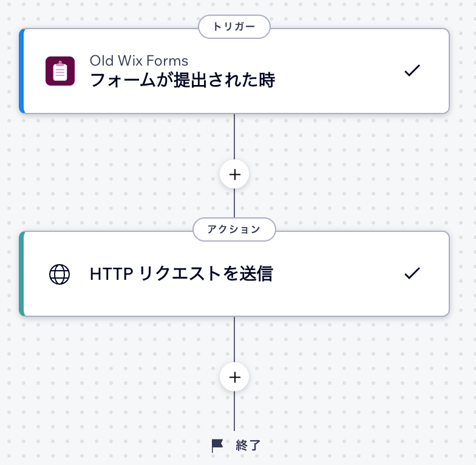Click the checkmark on HTTP リクエストを送信 card

[412, 274]
